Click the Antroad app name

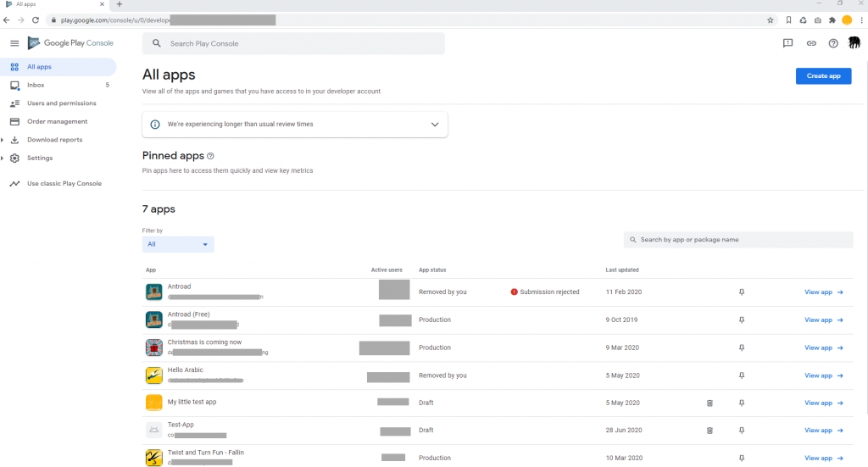point(180,286)
